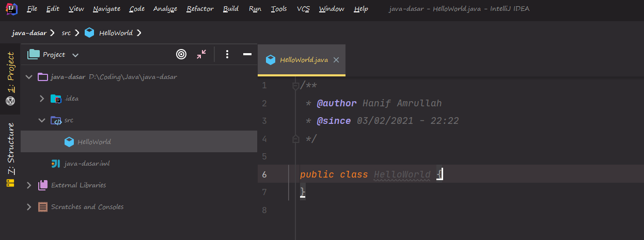Click the @author tag in code
Image resolution: width=644 pixels, height=240 pixels.
(337, 103)
